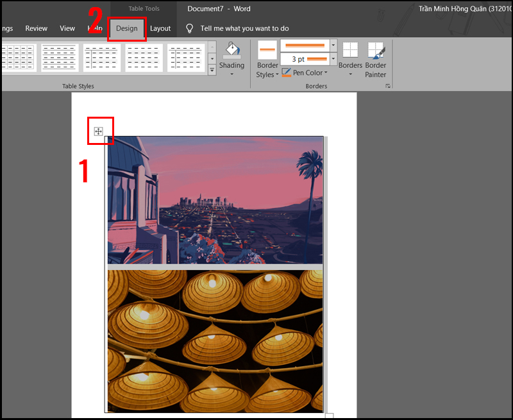Open the line style dropdown arrow
Viewport: 513px width, 420px height.
point(333,46)
